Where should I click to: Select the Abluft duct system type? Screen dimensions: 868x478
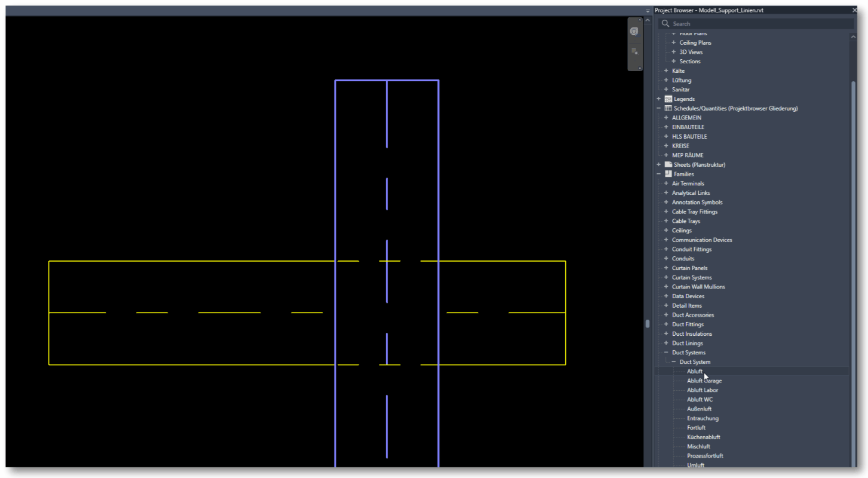[x=695, y=372]
